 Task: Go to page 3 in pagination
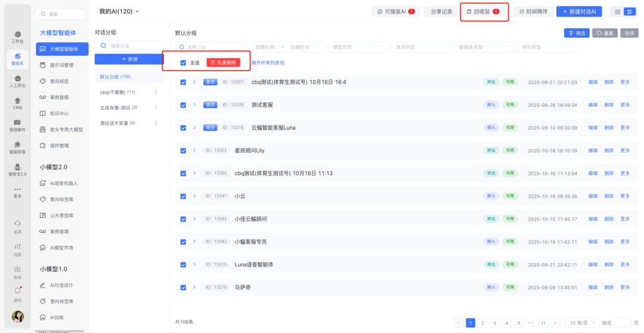tap(495, 323)
